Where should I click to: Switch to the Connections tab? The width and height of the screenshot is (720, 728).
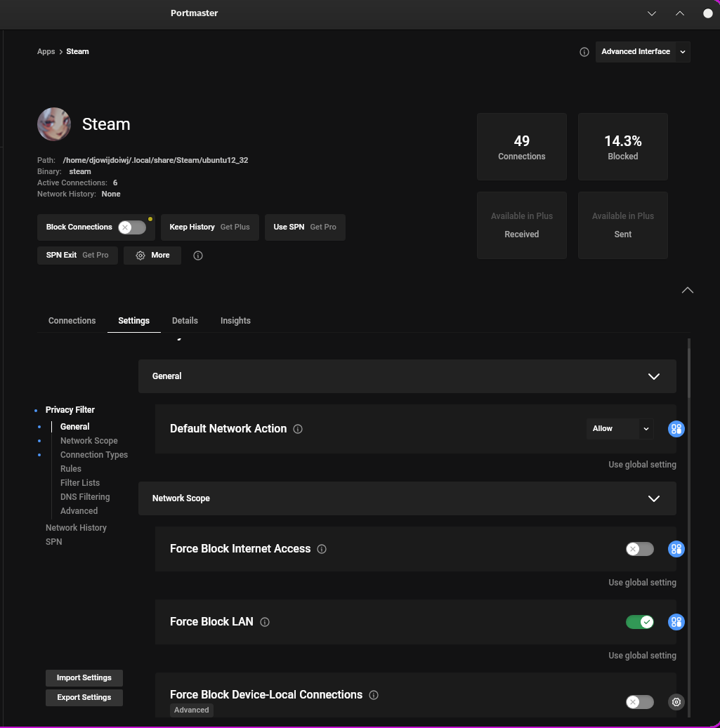pos(72,321)
